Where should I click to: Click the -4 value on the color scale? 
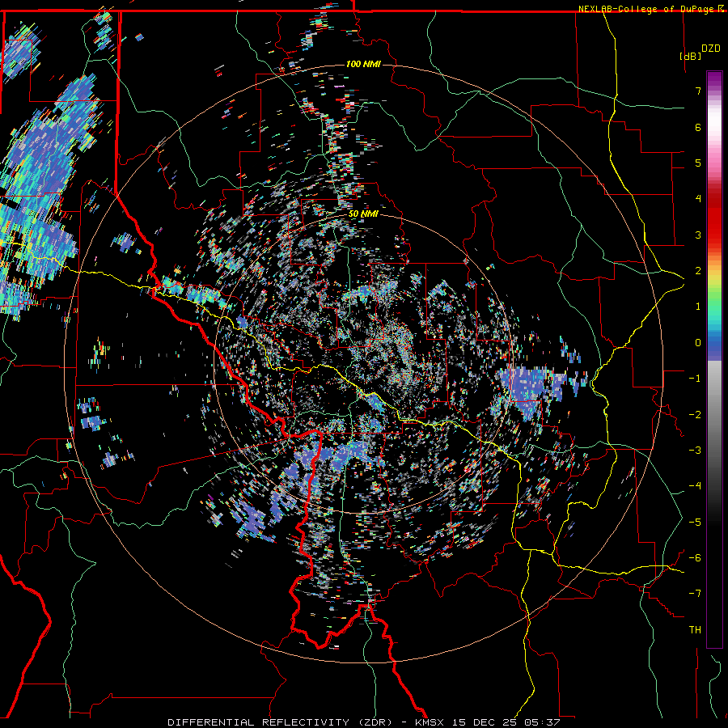pos(695,486)
